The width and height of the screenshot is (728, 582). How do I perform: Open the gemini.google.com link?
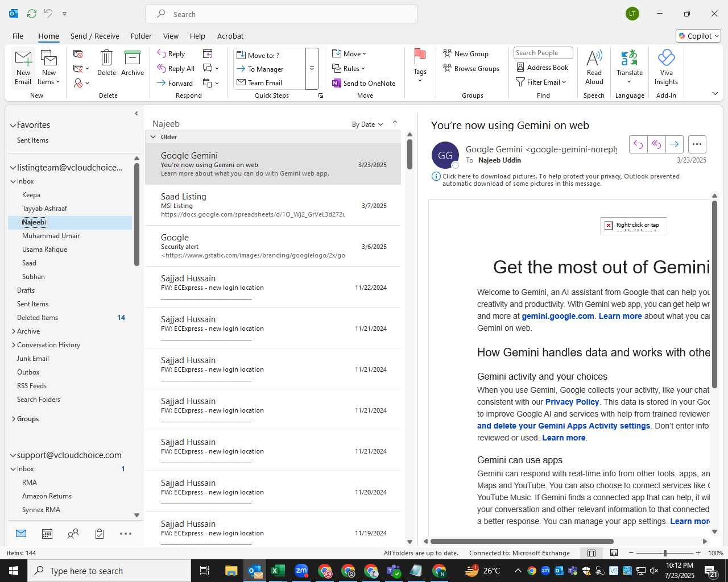[x=557, y=316]
